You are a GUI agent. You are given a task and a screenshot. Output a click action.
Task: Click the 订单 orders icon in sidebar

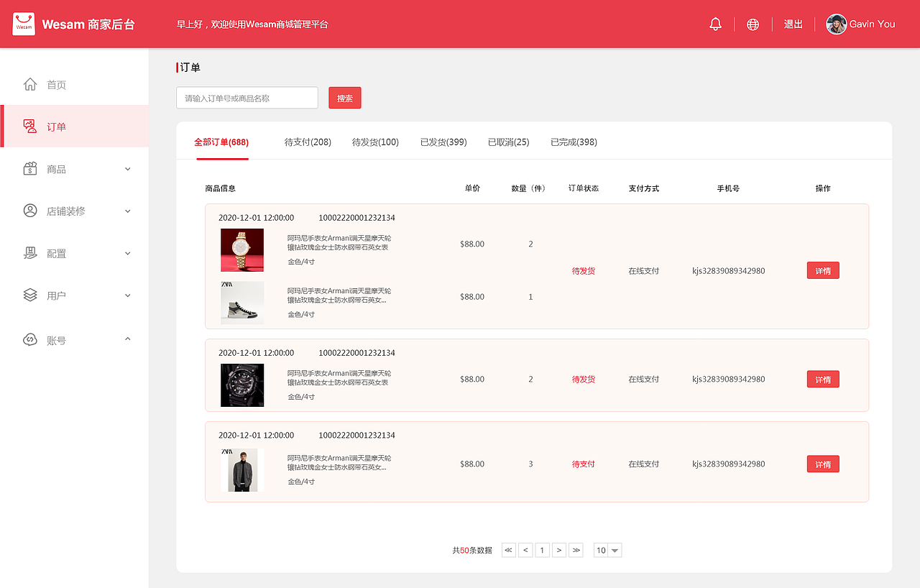29,126
